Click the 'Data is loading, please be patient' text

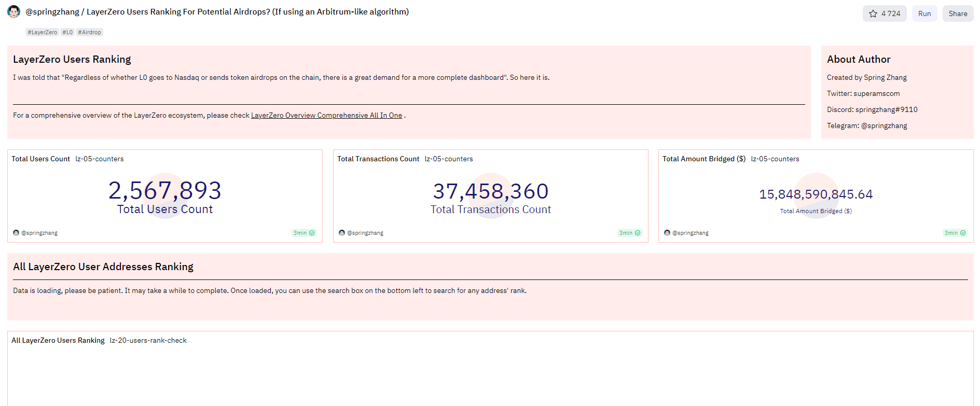270,290
